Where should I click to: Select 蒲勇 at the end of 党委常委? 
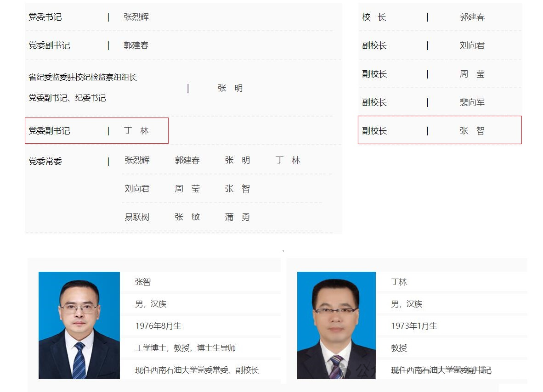point(238,217)
